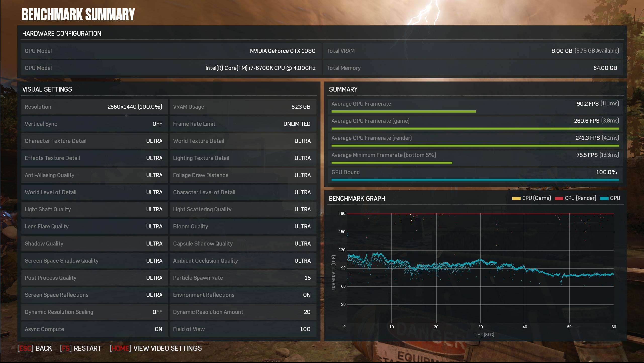Click the GPU Bound percentage bar
Image resolution: width=644 pixels, height=363 pixels.
475,180
